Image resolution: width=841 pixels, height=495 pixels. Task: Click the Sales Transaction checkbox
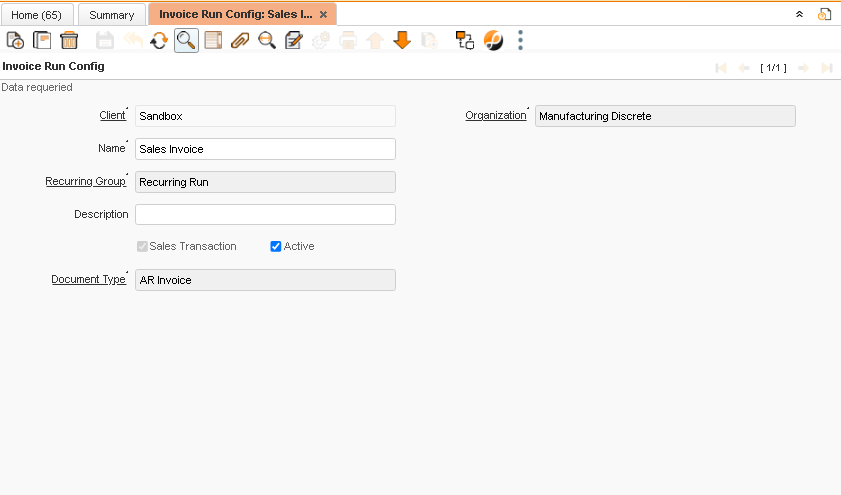[142, 246]
